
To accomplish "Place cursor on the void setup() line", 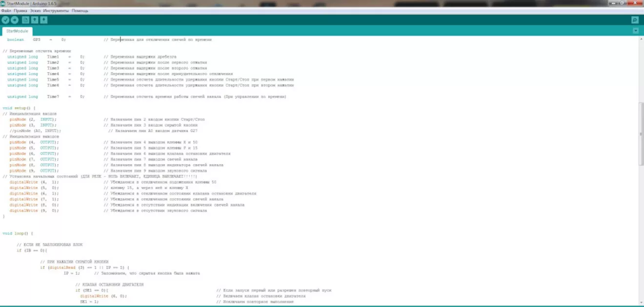I will (x=19, y=108).
